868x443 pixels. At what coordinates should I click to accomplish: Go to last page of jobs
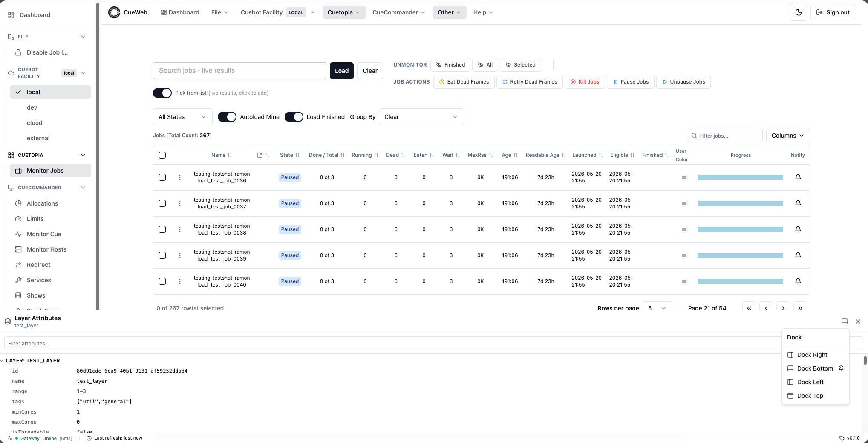click(800, 307)
